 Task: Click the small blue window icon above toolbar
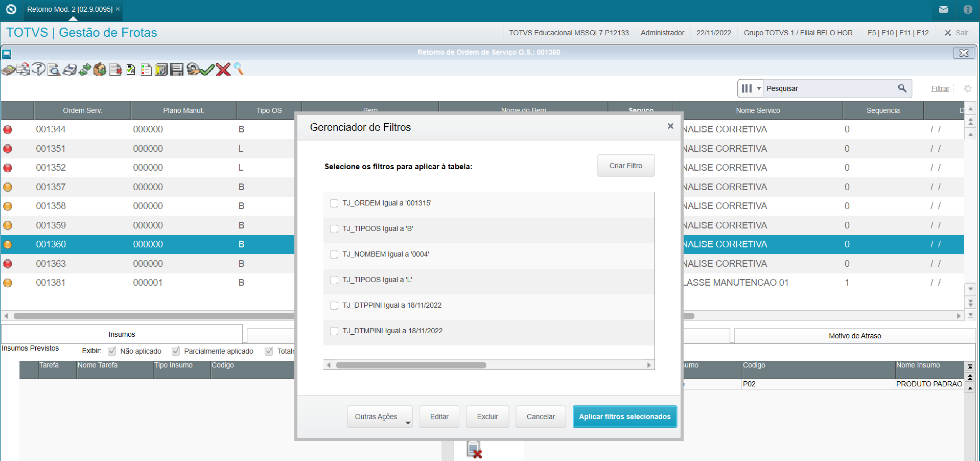[x=7, y=54]
